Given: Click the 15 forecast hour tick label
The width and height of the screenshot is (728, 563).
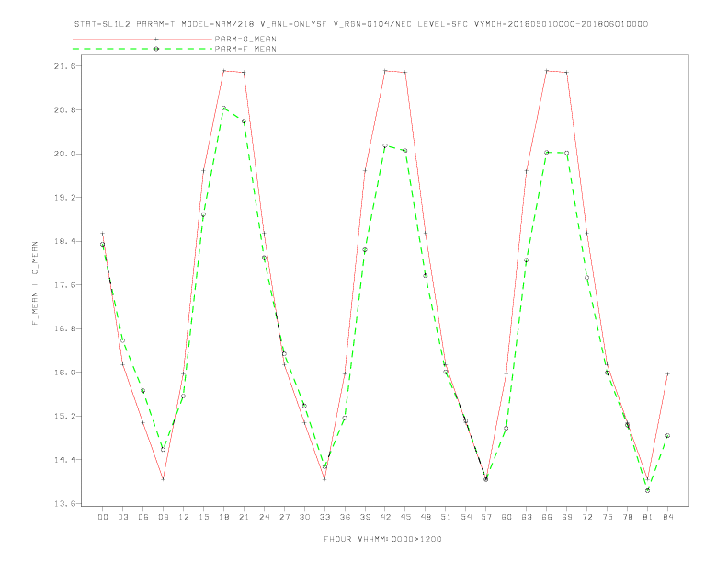Looking at the screenshot, I should 203,517.
